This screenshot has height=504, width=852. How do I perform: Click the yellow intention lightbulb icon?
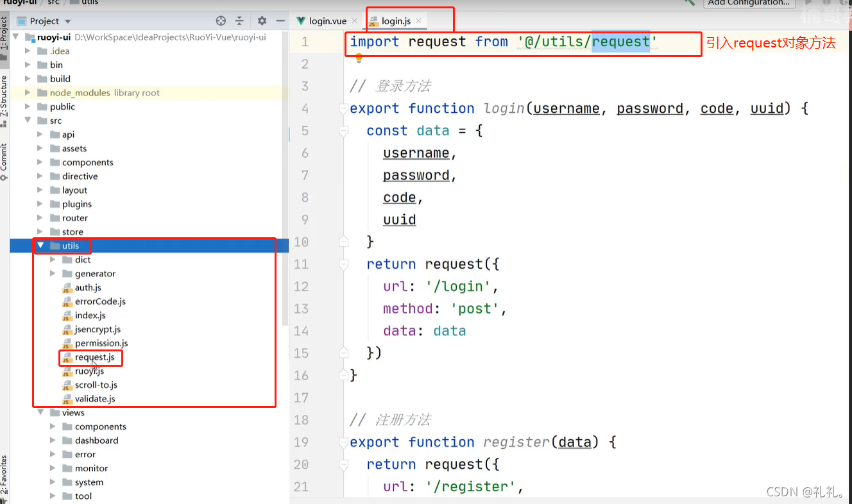tap(359, 58)
